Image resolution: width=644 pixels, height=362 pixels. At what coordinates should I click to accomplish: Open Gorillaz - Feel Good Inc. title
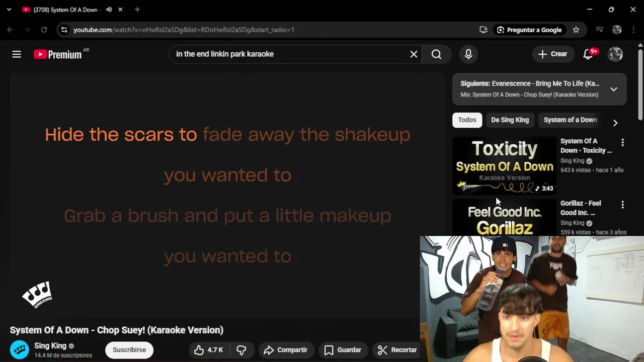(581, 208)
